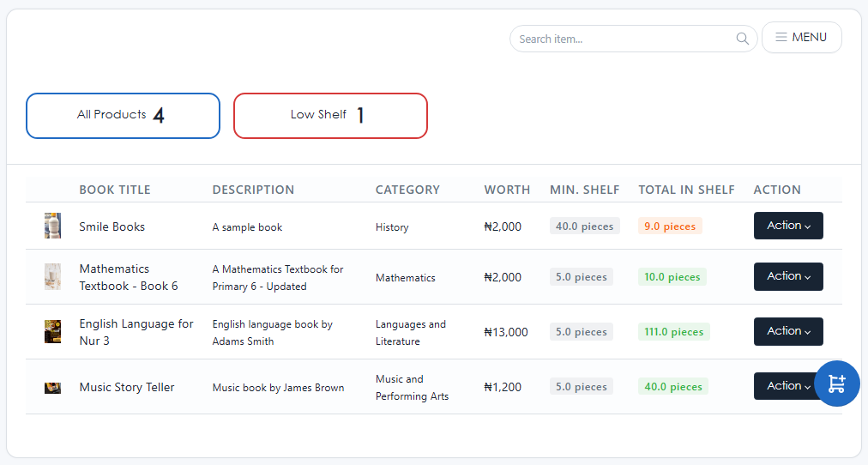Click the Smile Books cover thumbnail
This screenshot has height=465, width=868.
[x=52, y=226]
